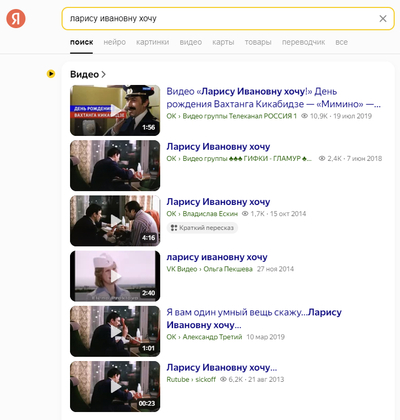
Task: Expand the Видео section chevron
Action: click(103, 74)
